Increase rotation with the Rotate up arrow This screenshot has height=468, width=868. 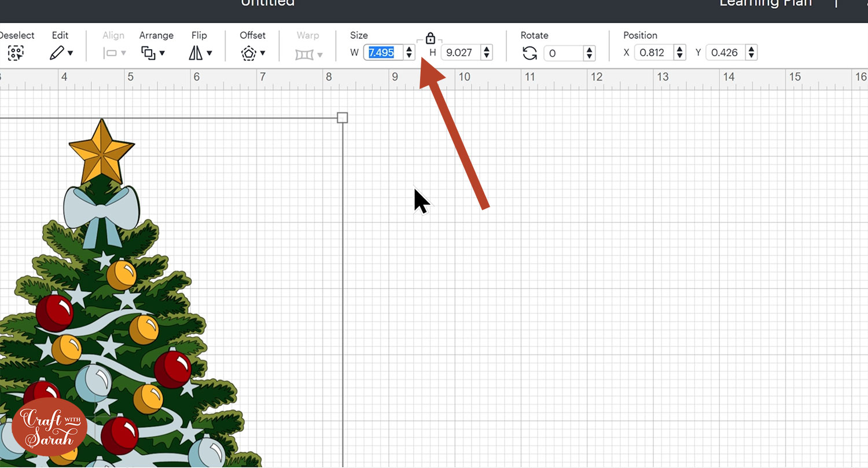(x=590, y=50)
